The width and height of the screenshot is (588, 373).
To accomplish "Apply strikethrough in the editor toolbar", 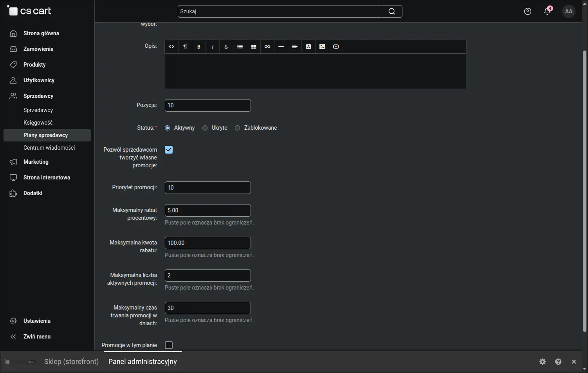I will click(226, 47).
